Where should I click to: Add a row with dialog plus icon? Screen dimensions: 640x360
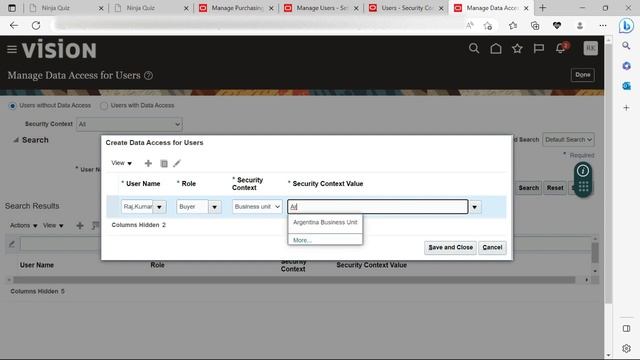pos(148,163)
